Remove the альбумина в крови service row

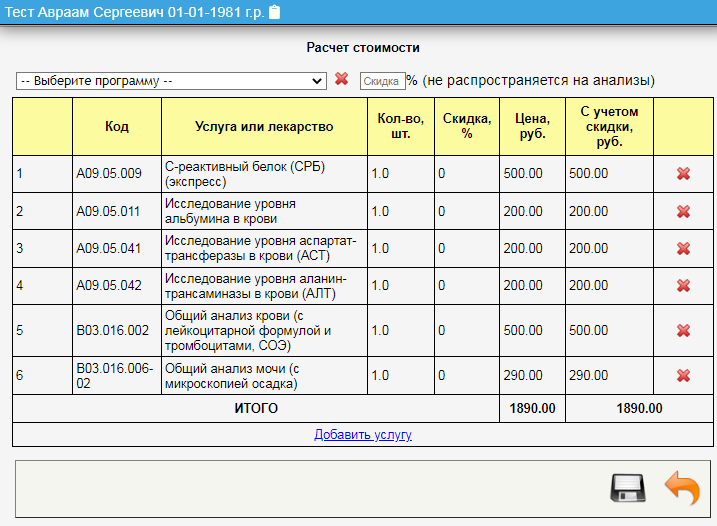click(x=683, y=211)
